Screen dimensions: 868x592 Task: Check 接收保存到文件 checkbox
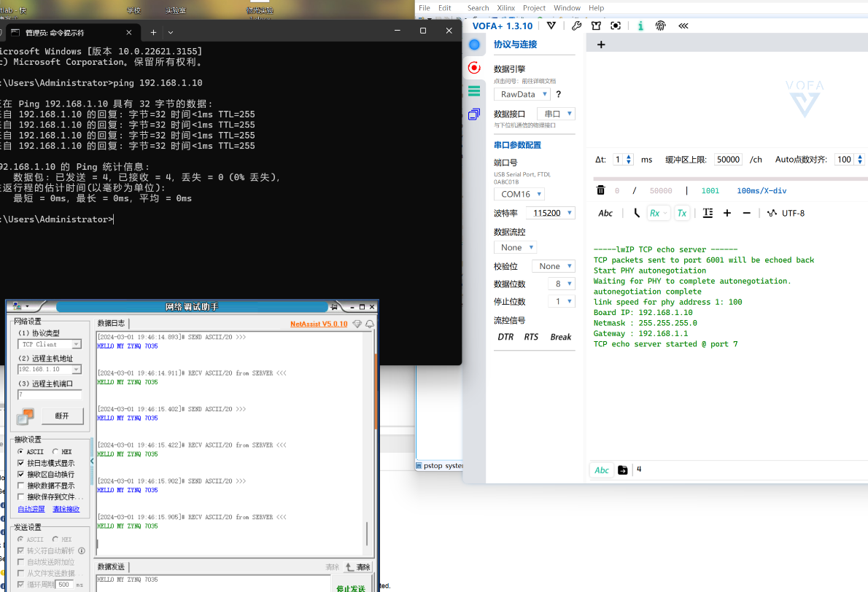(21, 496)
